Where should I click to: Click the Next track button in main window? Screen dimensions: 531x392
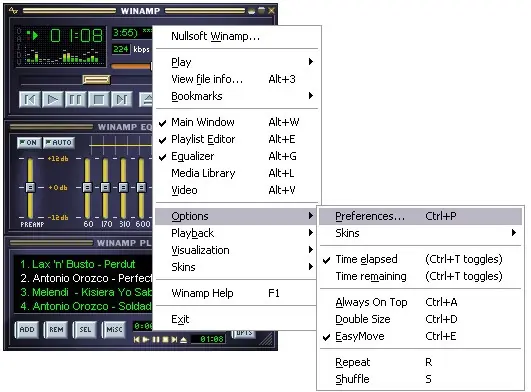(x=121, y=100)
